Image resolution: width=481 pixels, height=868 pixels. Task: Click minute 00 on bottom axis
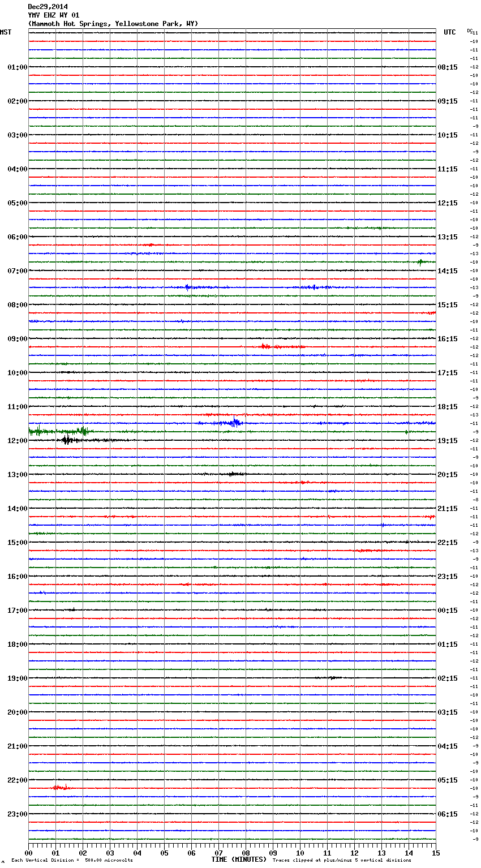tap(29, 853)
